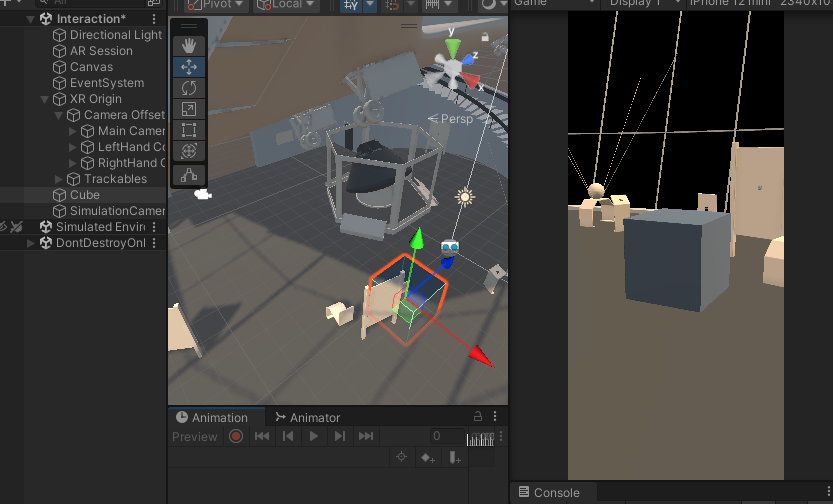The height and width of the screenshot is (504, 833).
Task: Click the green Y axis cone on orientation gizmo
Action: [452, 49]
